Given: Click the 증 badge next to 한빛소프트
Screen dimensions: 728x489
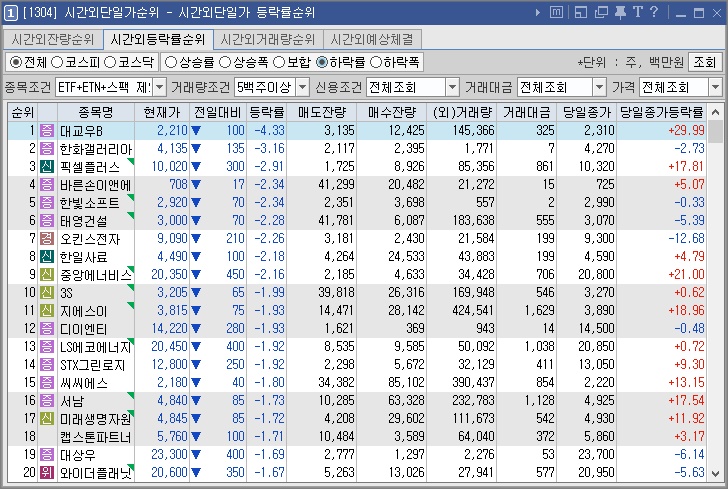Looking at the screenshot, I should [47, 202].
